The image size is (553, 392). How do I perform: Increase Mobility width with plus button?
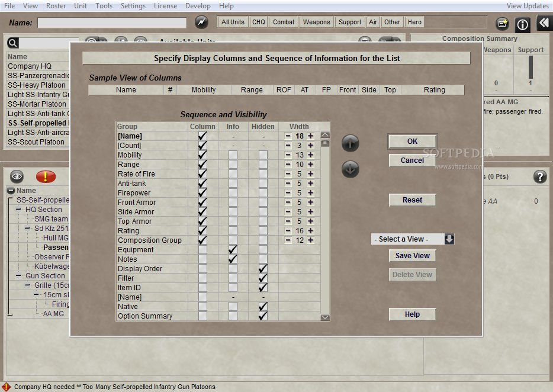coord(310,155)
